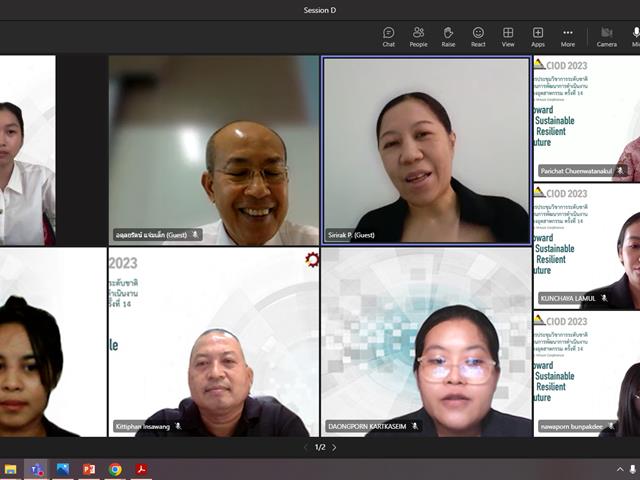Open the More options menu
Image resolution: width=640 pixels, height=480 pixels.
(x=568, y=37)
